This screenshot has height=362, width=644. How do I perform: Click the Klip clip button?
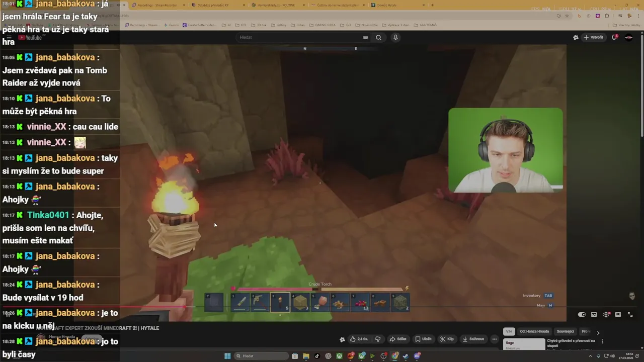point(447,339)
